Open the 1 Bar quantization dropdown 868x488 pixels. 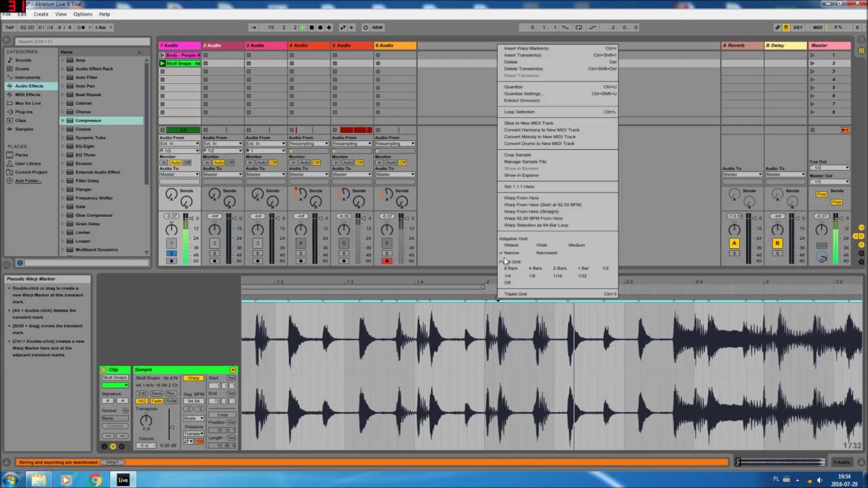(104, 28)
